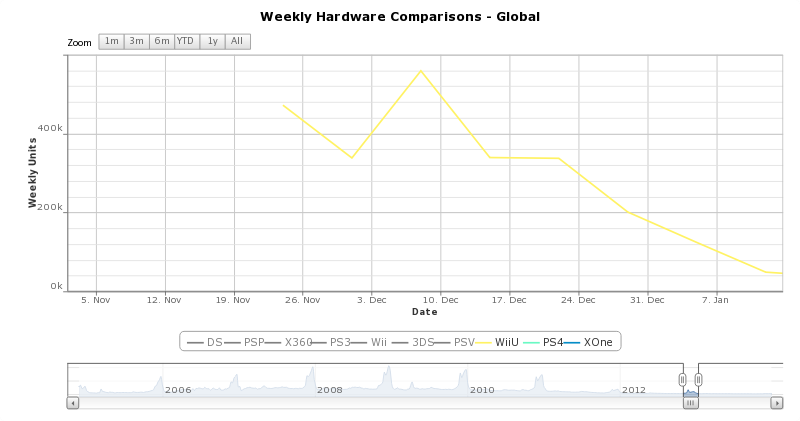The height and width of the screenshot is (421, 800).
Task: Click the '31. Dec' date label
Action: click(647, 300)
